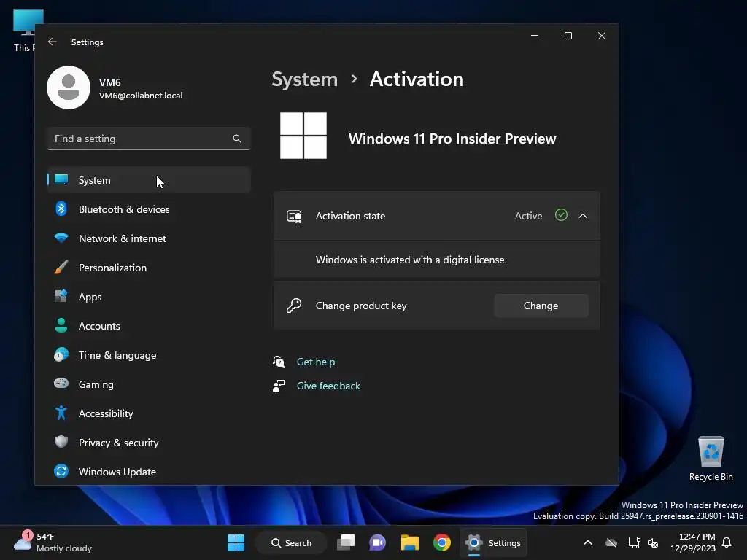The image size is (747, 560).
Task: Click the Wi-Fi Network icon in sidebar
Action: 61,238
